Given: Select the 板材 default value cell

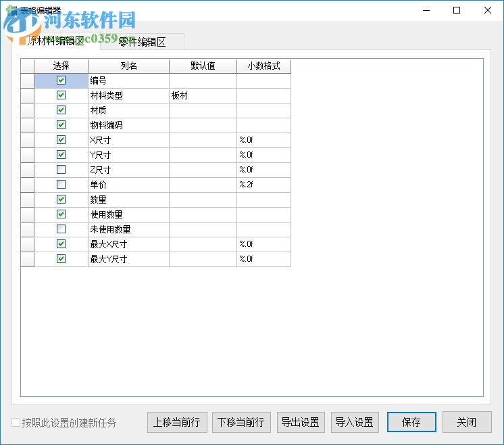Looking at the screenshot, I should [x=203, y=95].
